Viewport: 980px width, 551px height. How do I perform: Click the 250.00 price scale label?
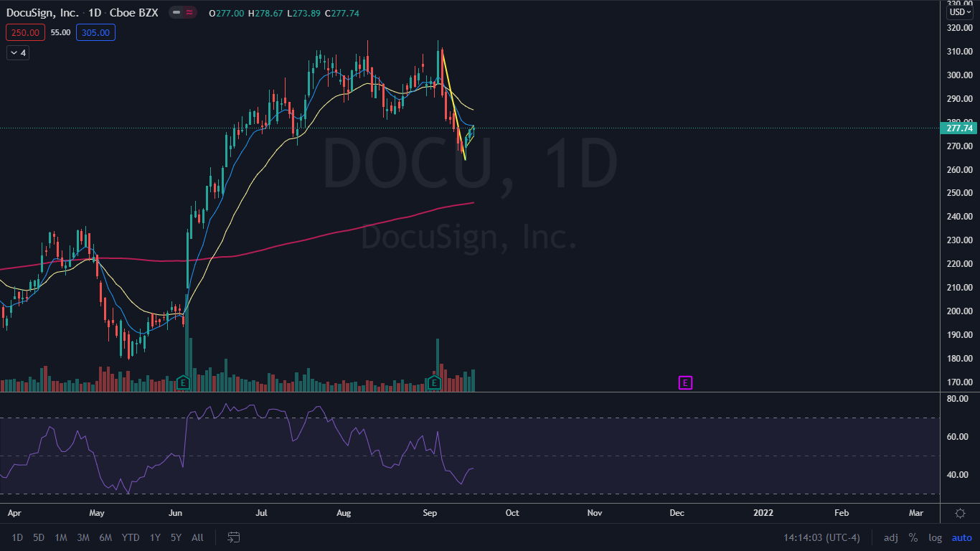click(959, 193)
